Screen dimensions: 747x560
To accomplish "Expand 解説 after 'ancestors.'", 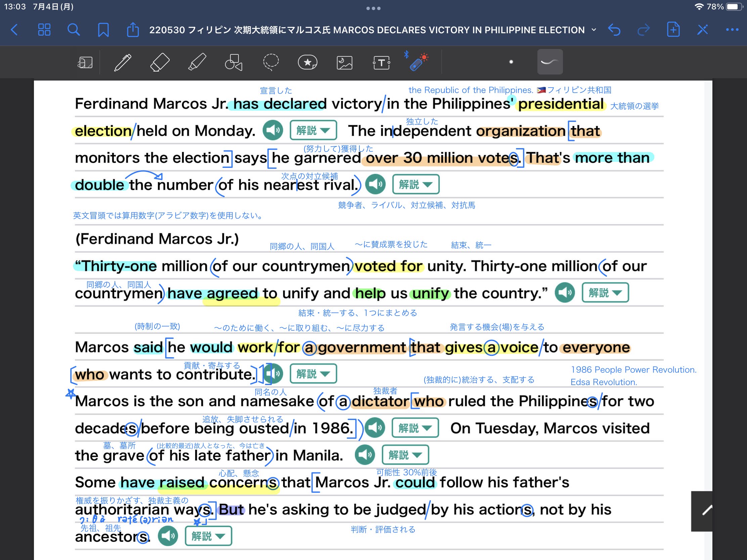I will tap(208, 536).
